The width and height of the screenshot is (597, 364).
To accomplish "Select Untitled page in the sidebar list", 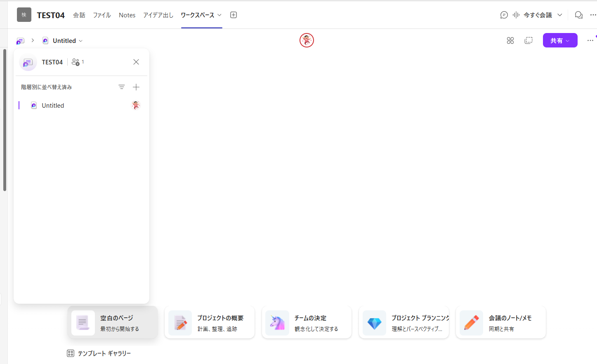I will tap(53, 106).
